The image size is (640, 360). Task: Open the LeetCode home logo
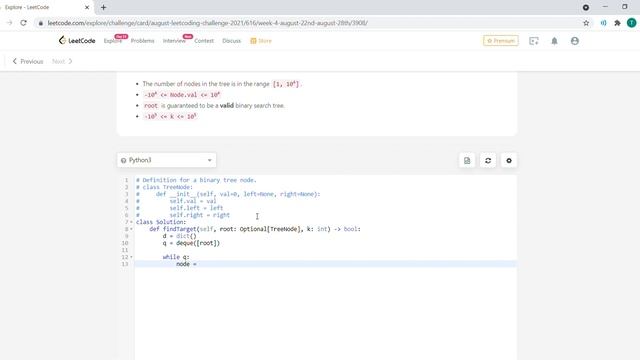pos(77,40)
